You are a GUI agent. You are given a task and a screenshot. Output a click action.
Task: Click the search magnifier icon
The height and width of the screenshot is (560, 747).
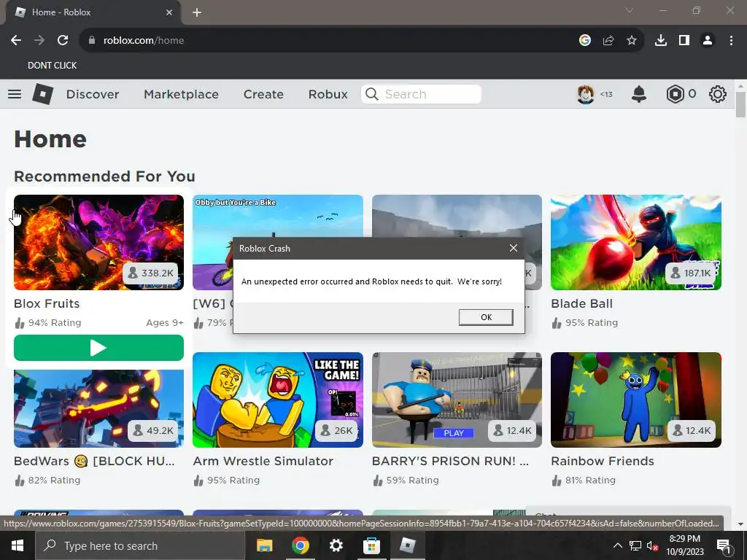point(371,94)
